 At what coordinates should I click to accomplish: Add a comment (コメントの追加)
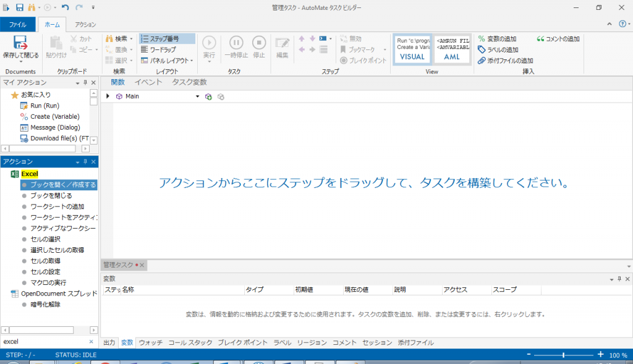point(558,39)
